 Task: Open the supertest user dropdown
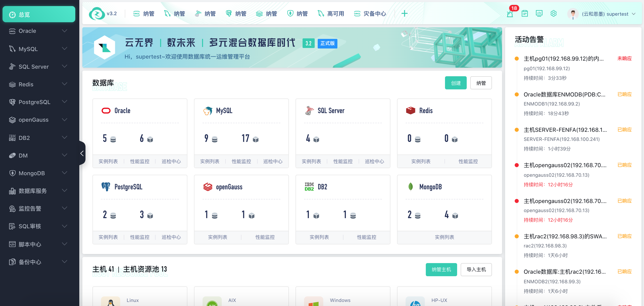605,14
